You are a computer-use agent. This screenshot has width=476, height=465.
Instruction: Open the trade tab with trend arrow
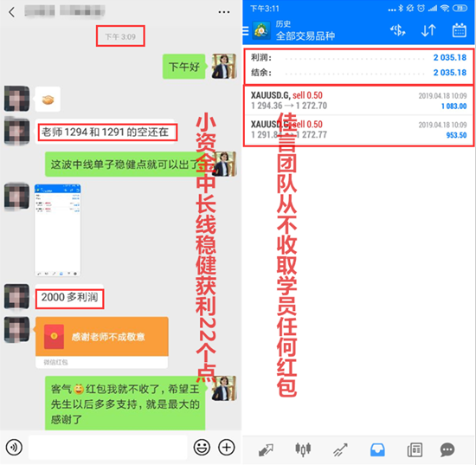point(340,449)
